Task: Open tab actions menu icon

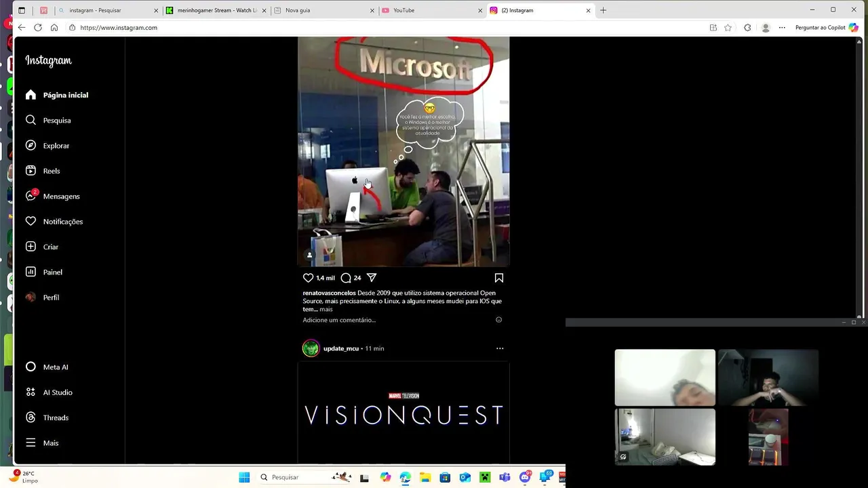Action: pos(22,10)
